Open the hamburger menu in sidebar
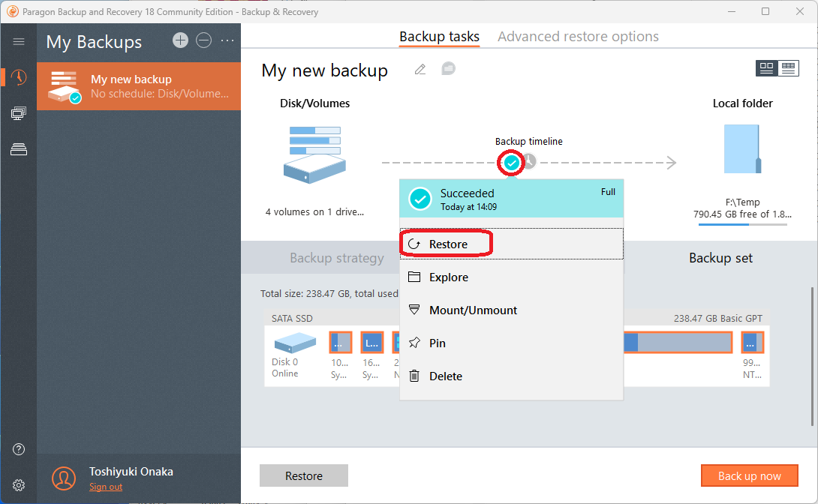Image resolution: width=818 pixels, height=504 pixels. click(x=18, y=41)
